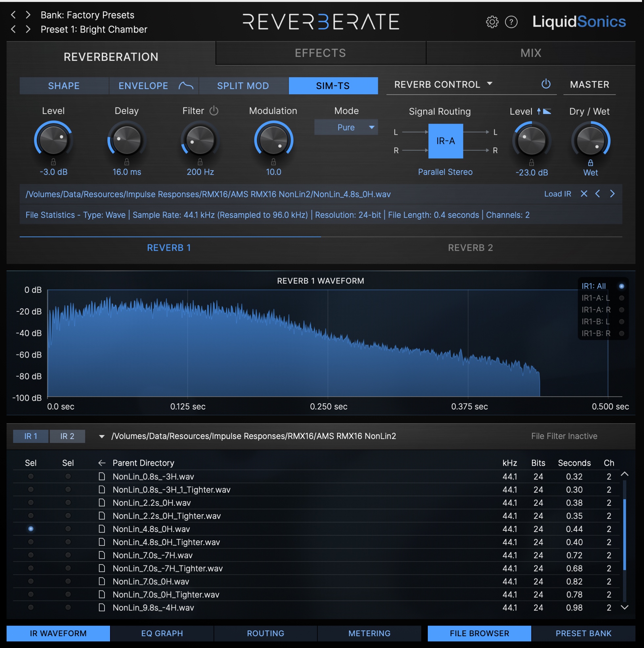Click the level ramp icon beside Level
Screen dimensions: 644x648
point(547,111)
